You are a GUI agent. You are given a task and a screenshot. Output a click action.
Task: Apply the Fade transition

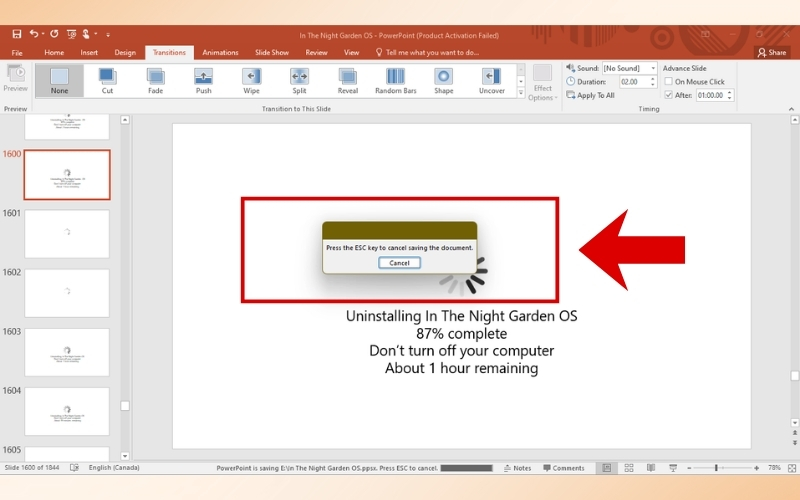point(155,81)
